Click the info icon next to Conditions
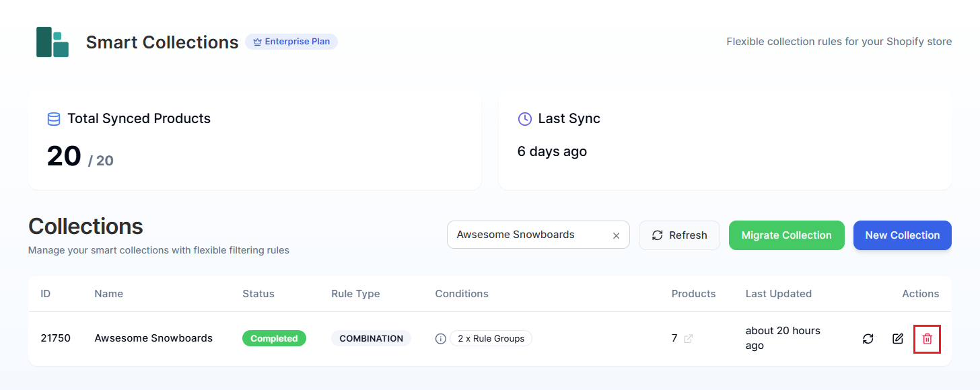 click(440, 338)
